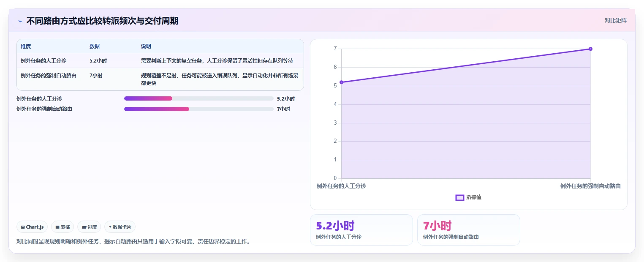Select the 进度 tag chip
The image size is (644, 262).
(89, 227)
